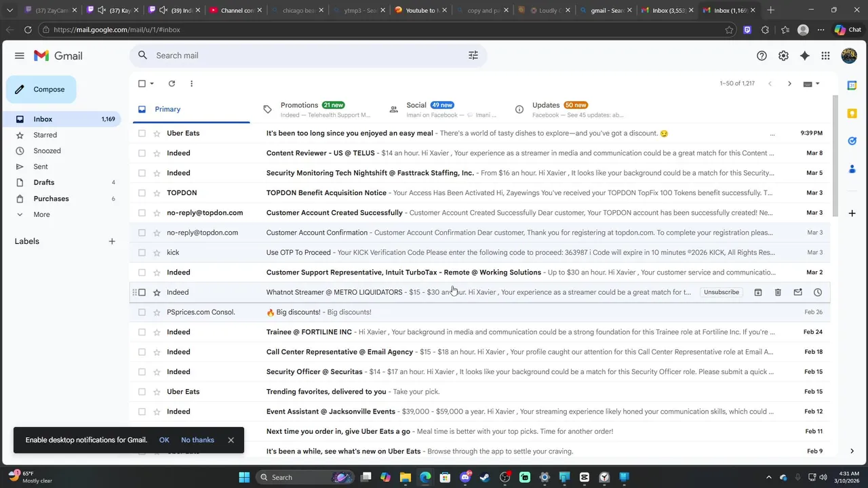Unsubscribe from the Whatnot Streamer email sender
The height and width of the screenshot is (488, 868).
point(722,292)
